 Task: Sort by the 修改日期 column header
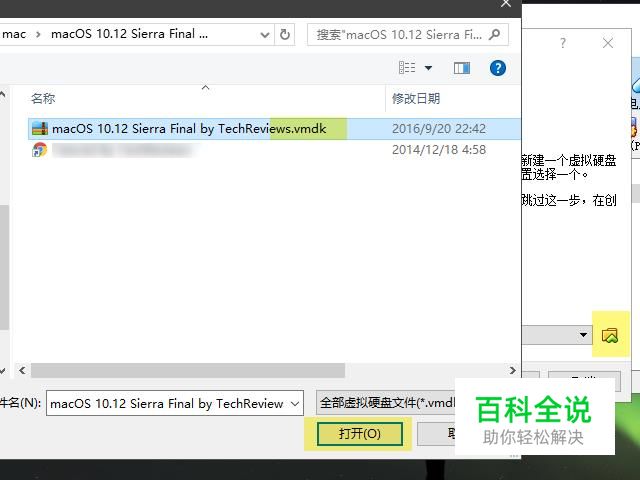(416, 98)
